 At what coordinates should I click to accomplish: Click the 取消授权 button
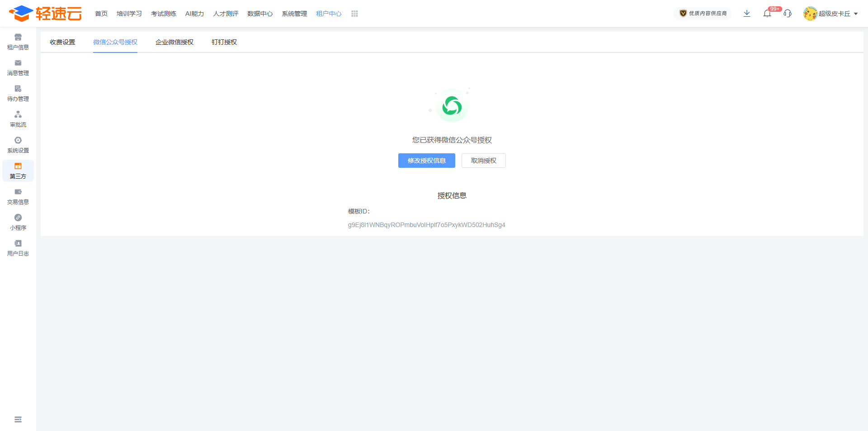point(483,161)
